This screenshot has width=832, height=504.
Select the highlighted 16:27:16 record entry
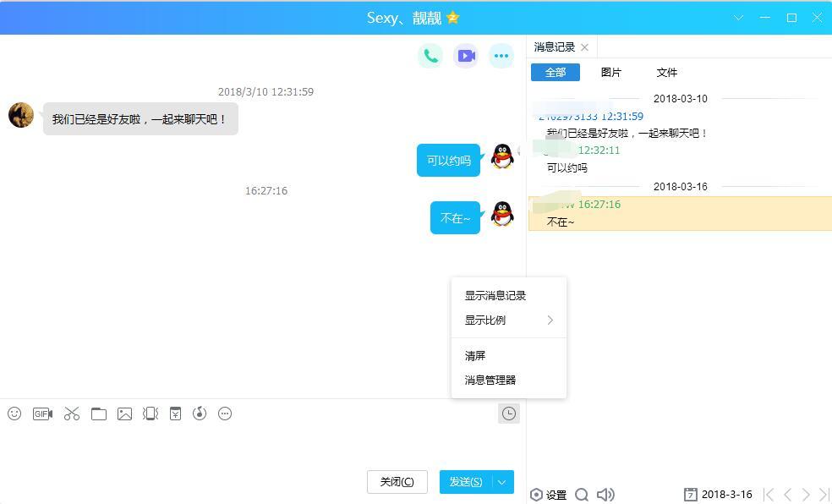coord(681,213)
